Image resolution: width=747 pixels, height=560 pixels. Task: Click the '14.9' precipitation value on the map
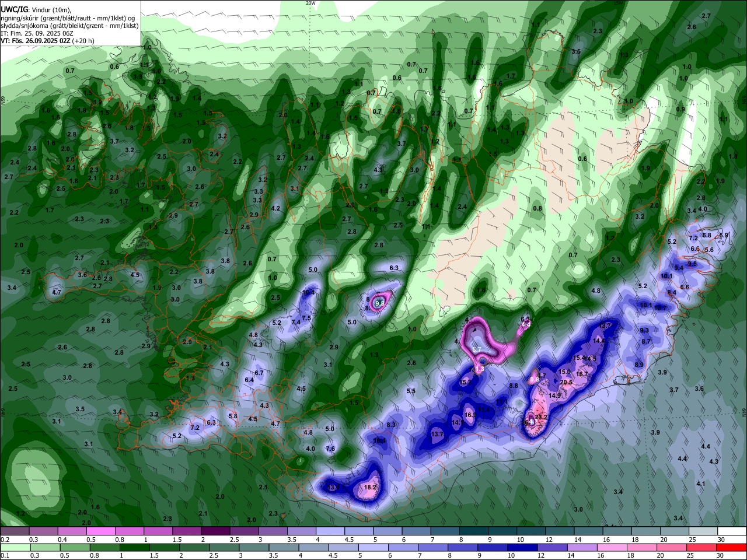click(554, 395)
